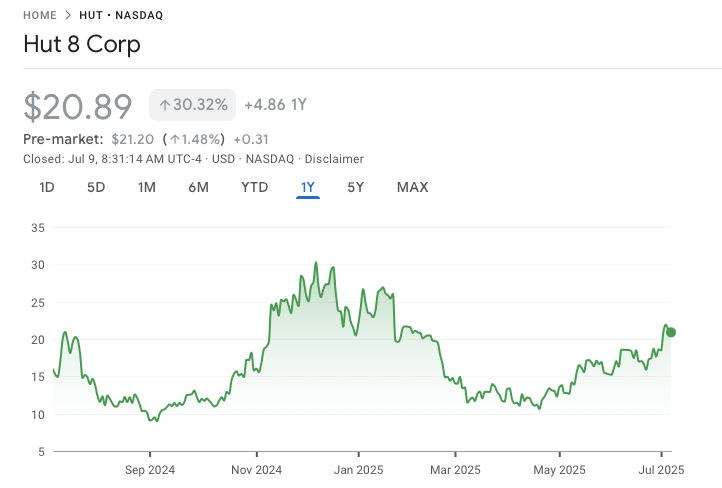Click the HUT · NASDAQ breadcrumb
This screenshot has width=722, height=488.
pyautogui.click(x=121, y=15)
